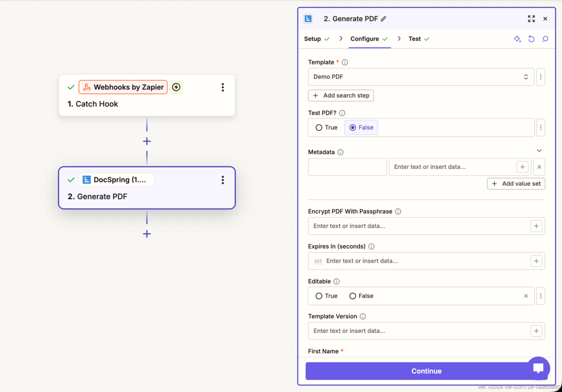Click the undo/refresh arrow icon

[x=531, y=39]
